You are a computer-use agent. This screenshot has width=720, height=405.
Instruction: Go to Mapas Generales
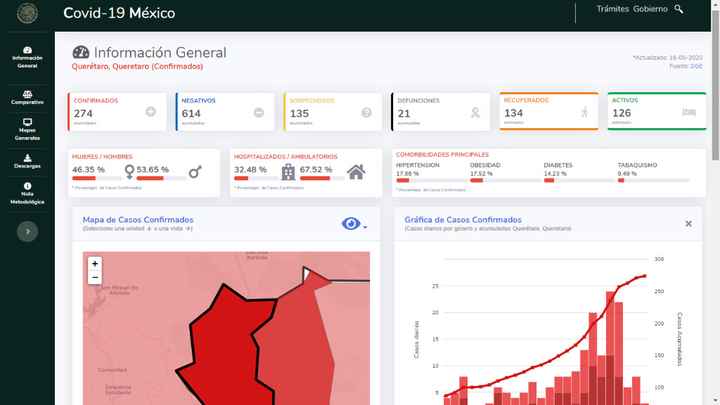27,129
